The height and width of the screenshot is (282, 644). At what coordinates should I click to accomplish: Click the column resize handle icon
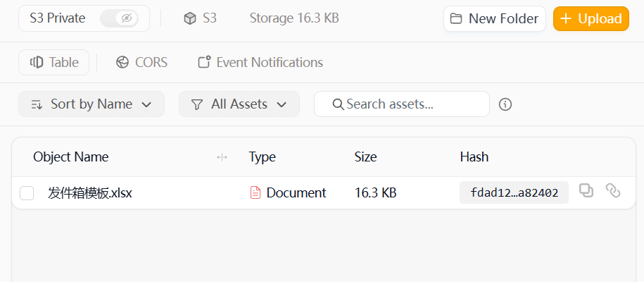coord(222,157)
